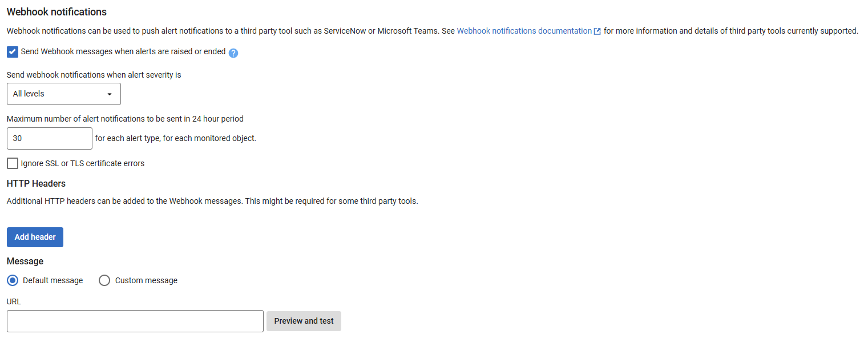Viewport: 868px width, 338px height.
Task: Uncheck the Send Webhook messages checkbox
Action: pos(13,52)
